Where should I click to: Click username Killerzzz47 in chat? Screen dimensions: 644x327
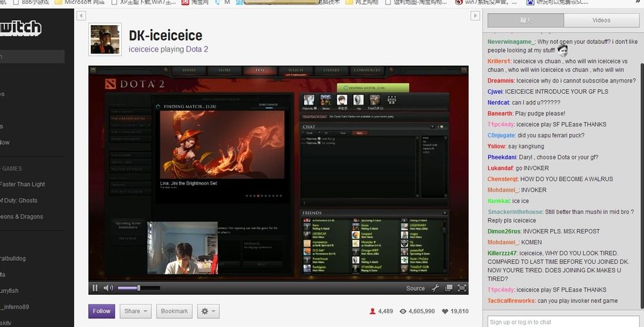502,253
